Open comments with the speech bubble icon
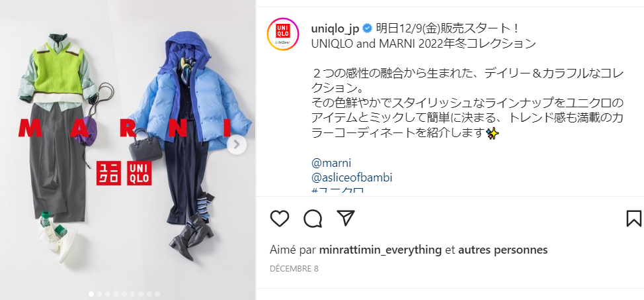The height and width of the screenshot is (300, 644). coord(313,219)
